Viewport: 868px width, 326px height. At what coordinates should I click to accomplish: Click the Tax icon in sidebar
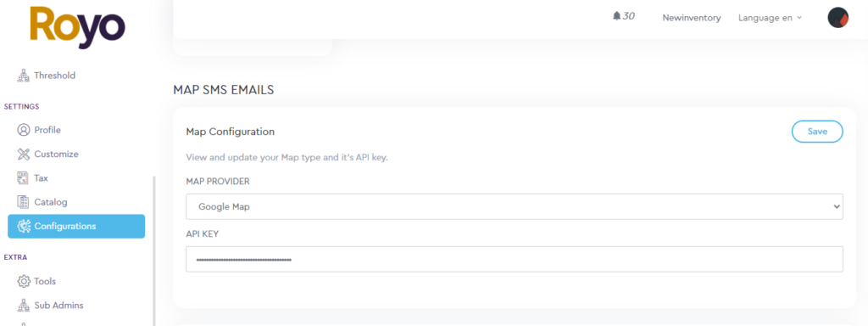pos(23,178)
